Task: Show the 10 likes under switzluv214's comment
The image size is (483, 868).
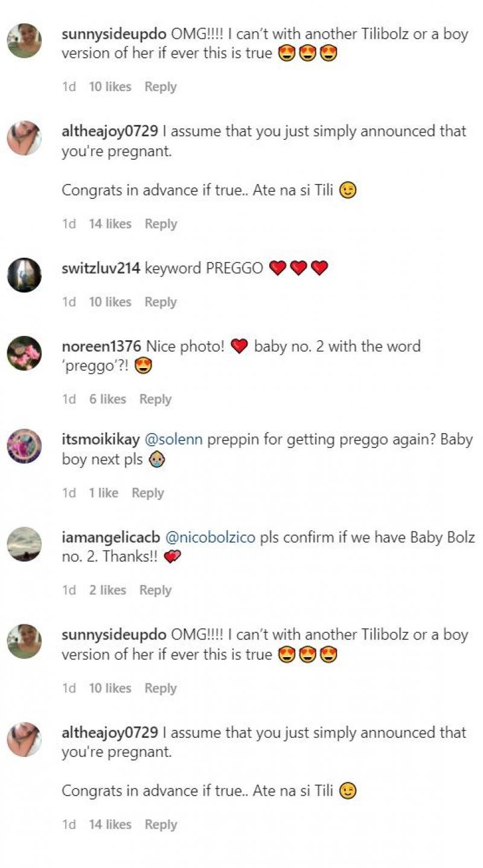Action: click(110, 302)
